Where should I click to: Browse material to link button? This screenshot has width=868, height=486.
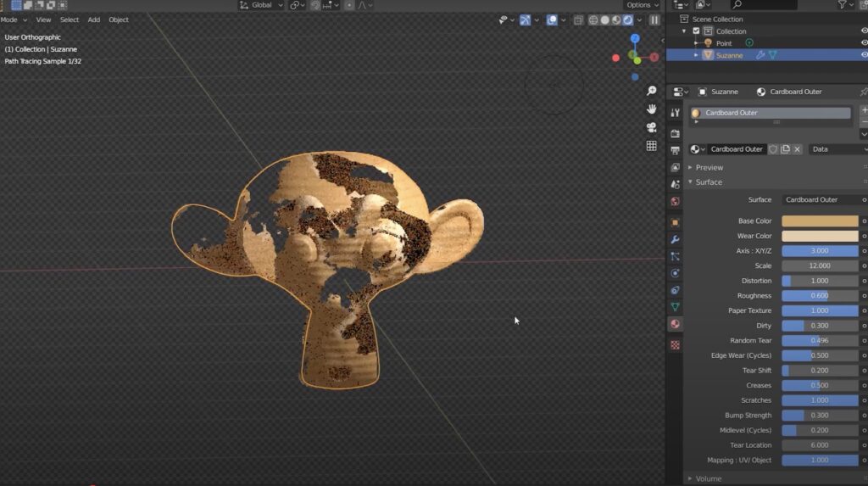point(698,149)
